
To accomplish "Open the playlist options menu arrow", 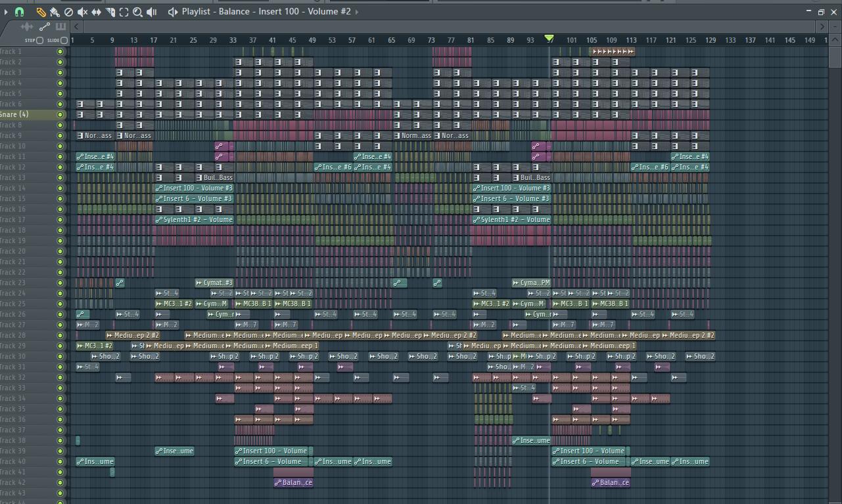I will pyautogui.click(x=6, y=12).
